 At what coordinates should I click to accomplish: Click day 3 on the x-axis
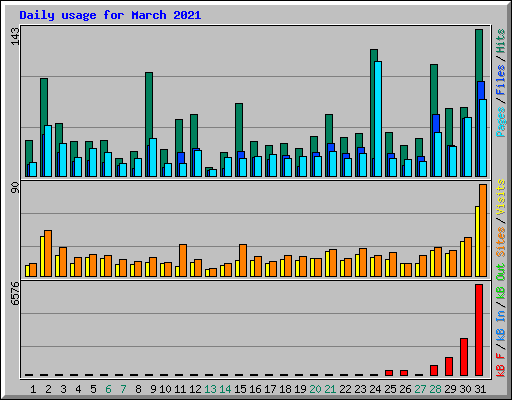click(x=63, y=389)
